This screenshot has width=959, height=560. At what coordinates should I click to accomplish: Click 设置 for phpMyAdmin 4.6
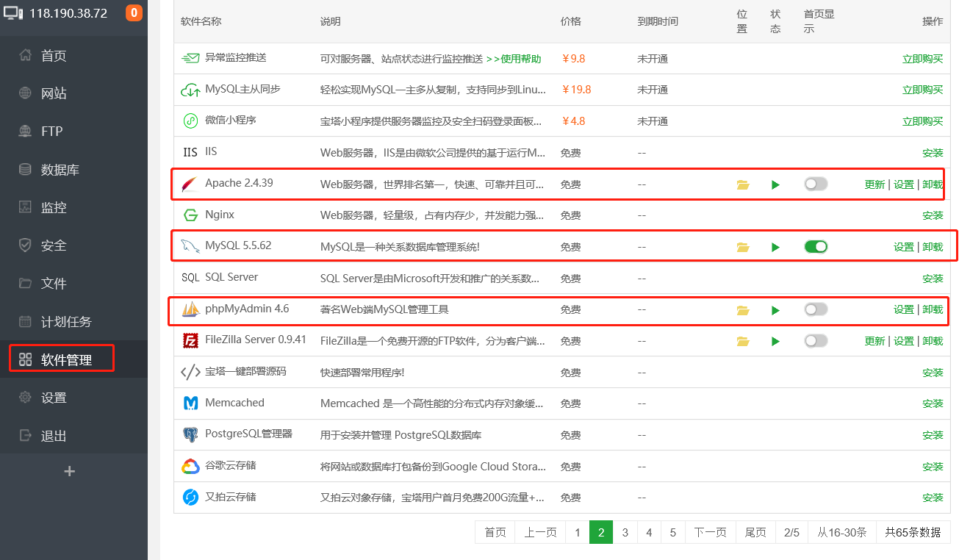904,309
